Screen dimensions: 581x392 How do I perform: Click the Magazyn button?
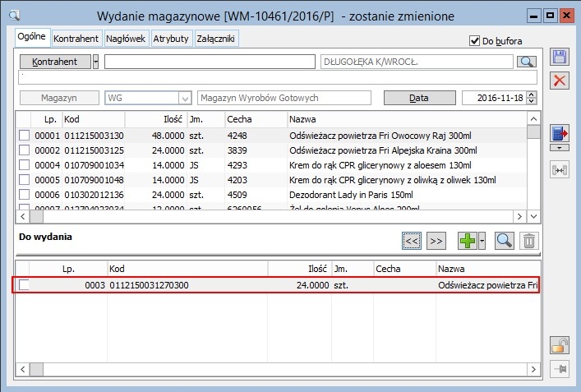tap(59, 98)
